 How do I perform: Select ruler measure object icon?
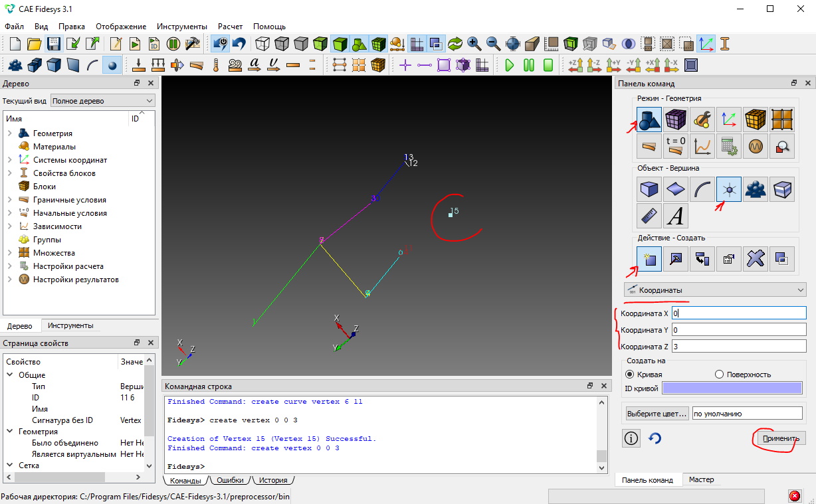(x=649, y=216)
